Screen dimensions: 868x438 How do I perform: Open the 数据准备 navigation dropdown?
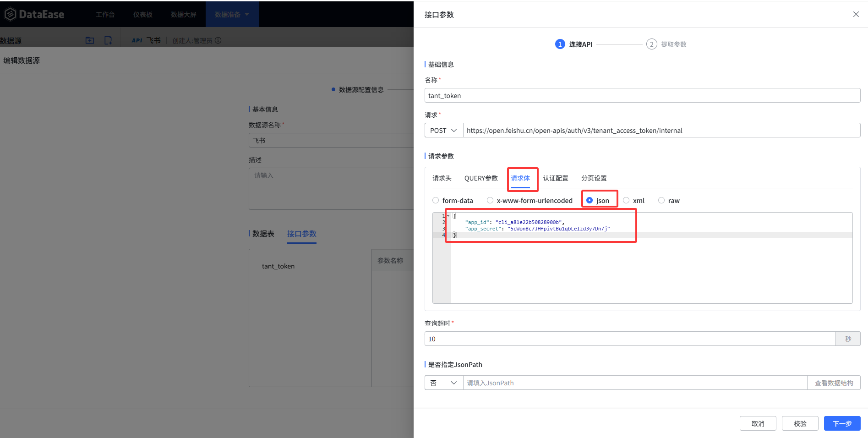click(231, 14)
